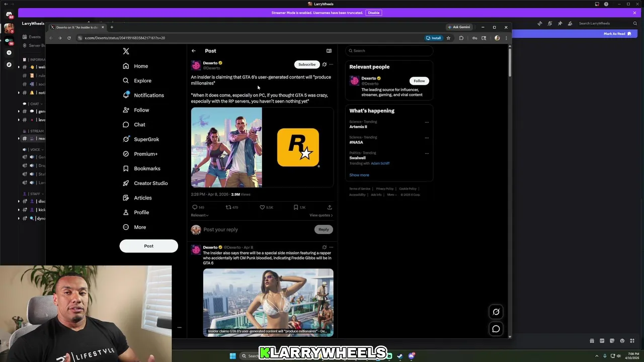The width and height of the screenshot is (644, 362).
Task: Open the Adam Schiff trending link
Action: click(x=380, y=163)
